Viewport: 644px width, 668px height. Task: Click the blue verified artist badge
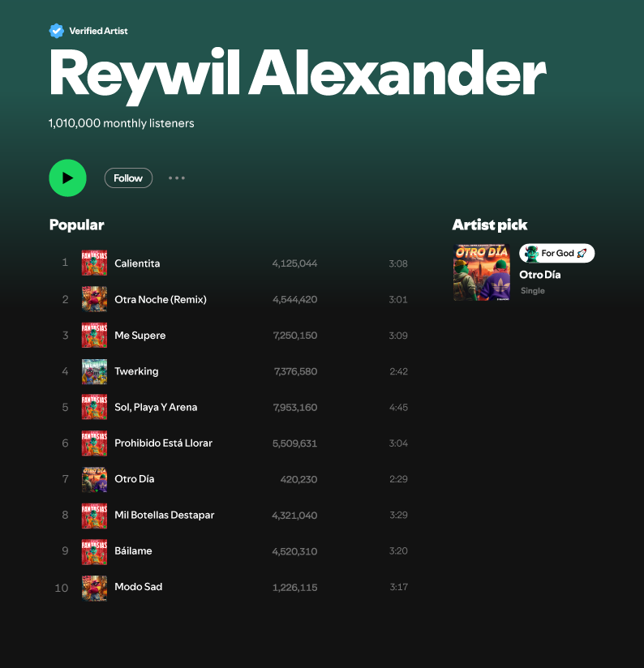(x=56, y=31)
